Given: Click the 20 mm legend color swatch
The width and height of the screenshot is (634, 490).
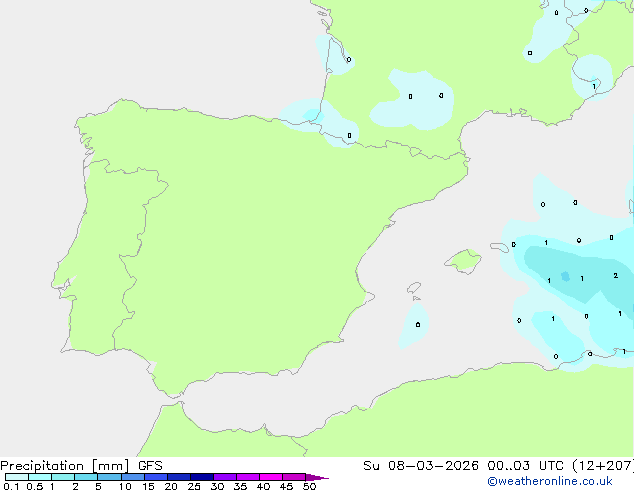Looking at the screenshot, I should pos(178,477).
